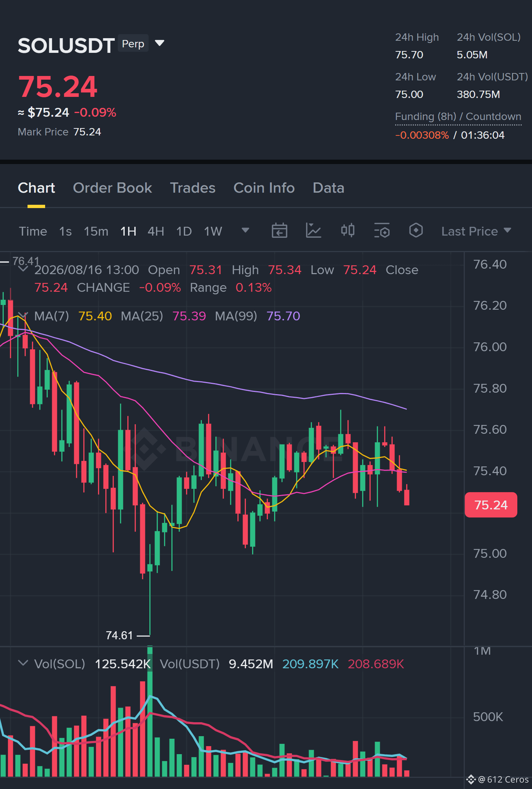This screenshot has width=532, height=789.
Task: Switch to the Order Book tab
Action: pyautogui.click(x=112, y=188)
